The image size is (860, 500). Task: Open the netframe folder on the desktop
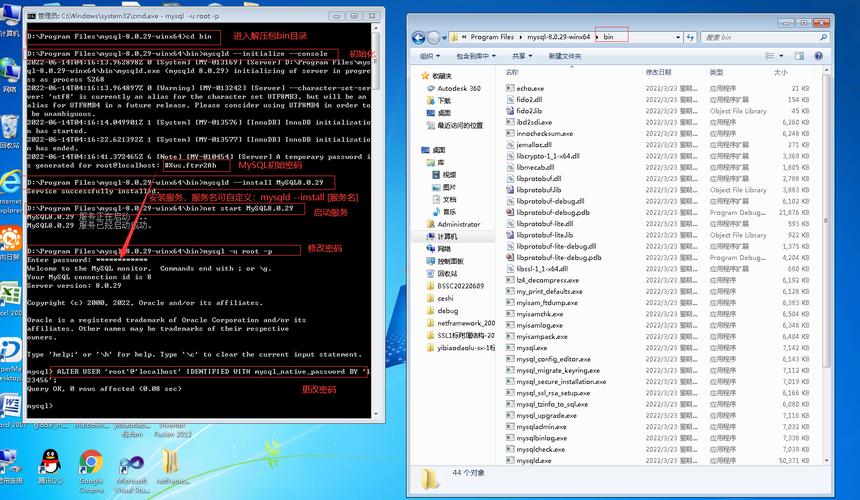point(172,467)
